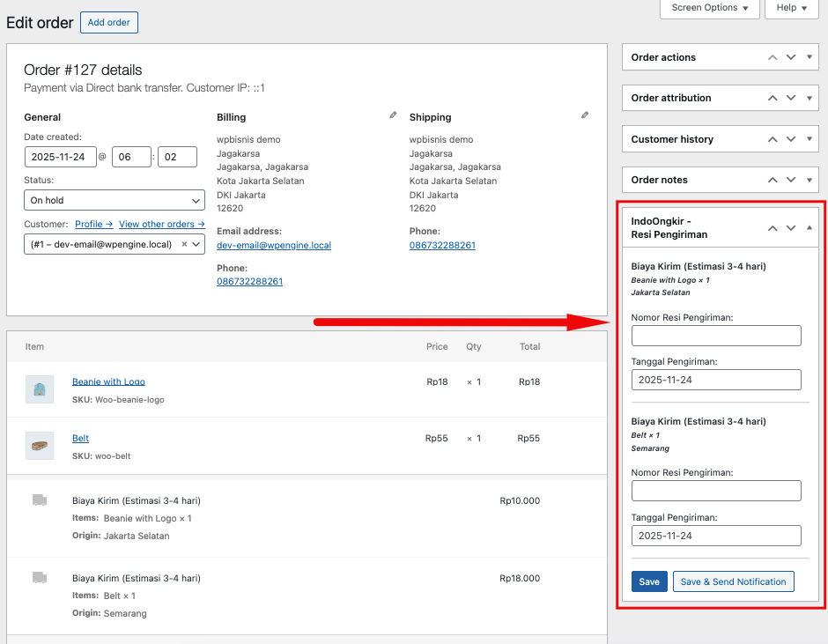Open the Screen Options tab
The image size is (828, 644).
click(709, 8)
